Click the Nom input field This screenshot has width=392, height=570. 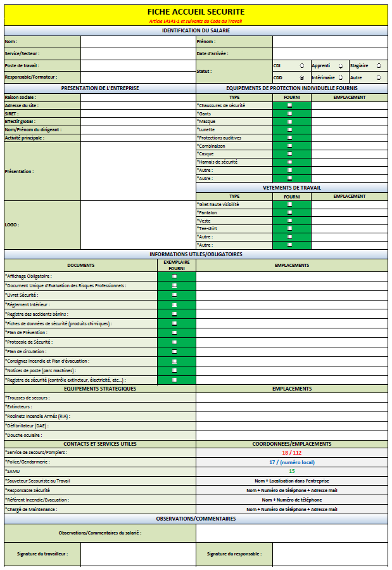(x=138, y=42)
